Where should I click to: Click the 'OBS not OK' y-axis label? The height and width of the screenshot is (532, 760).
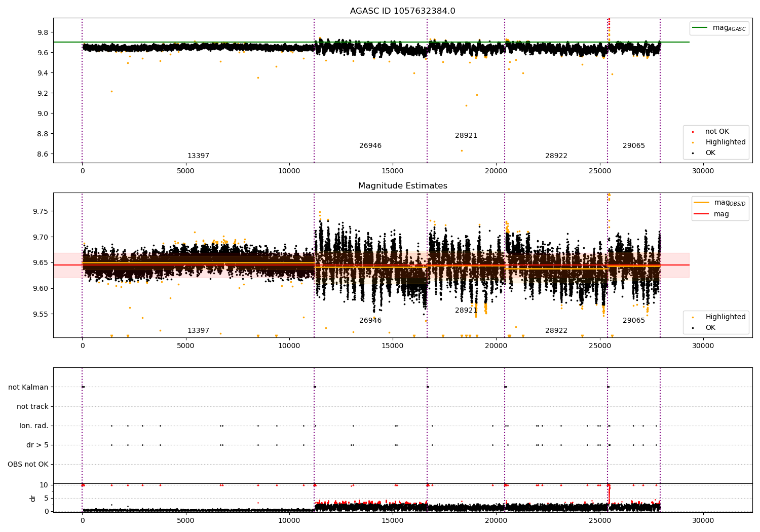(28, 464)
